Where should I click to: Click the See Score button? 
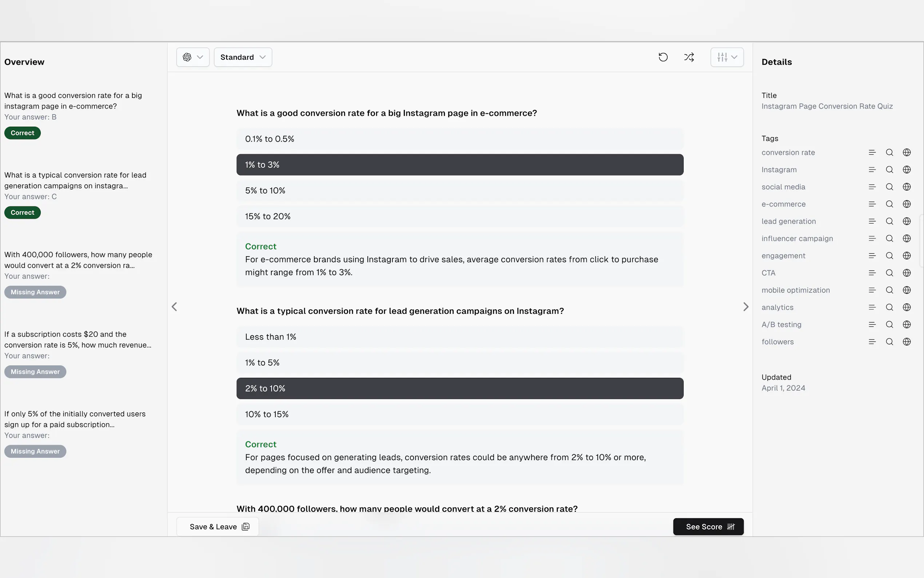pos(708,527)
